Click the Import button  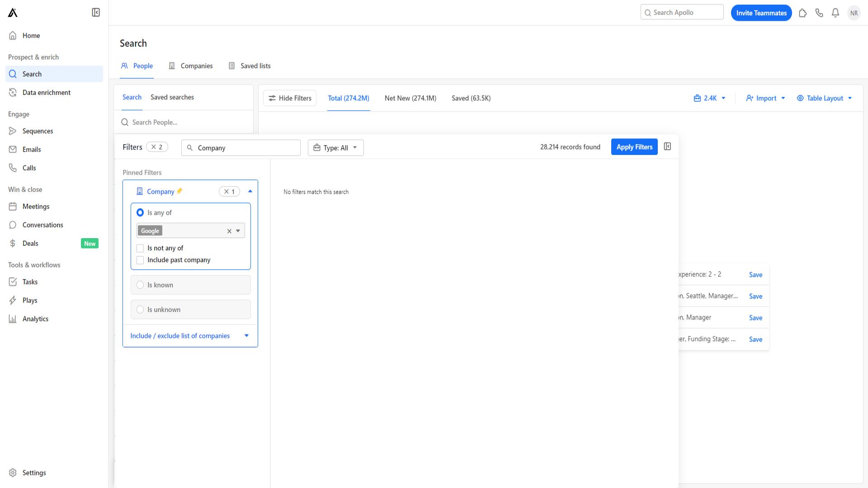(766, 98)
